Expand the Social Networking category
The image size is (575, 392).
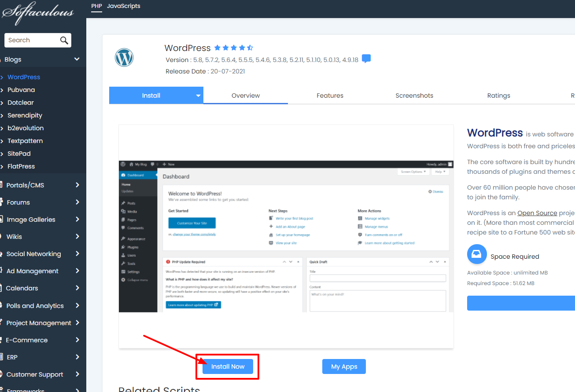43,254
